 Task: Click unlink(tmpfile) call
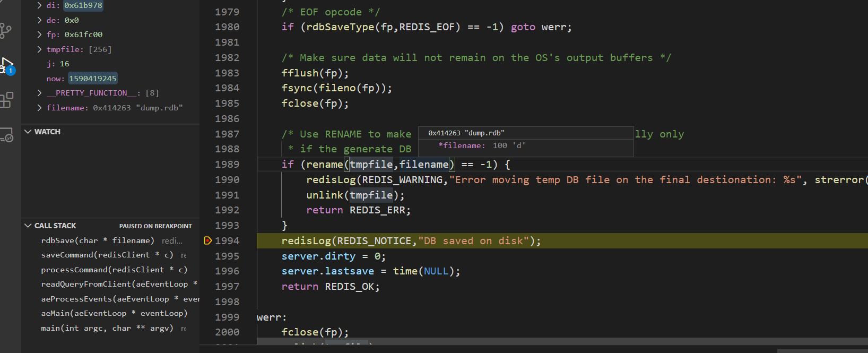pos(355,195)
